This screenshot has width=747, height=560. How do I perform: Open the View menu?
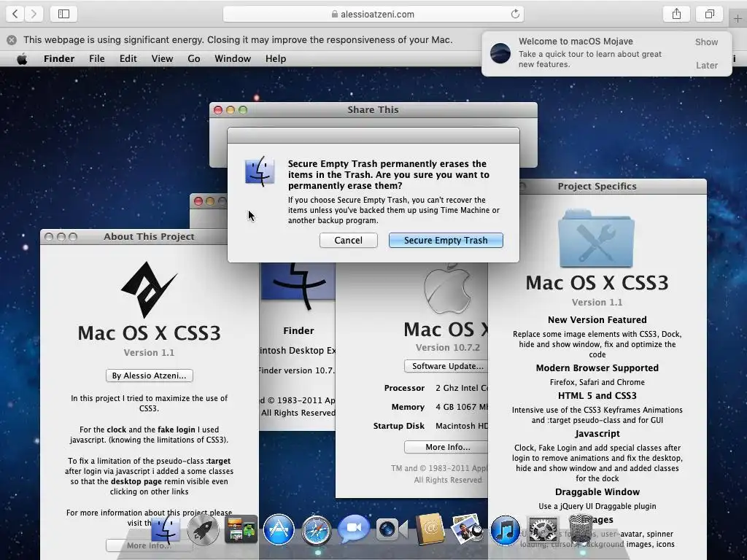tap(162, 58)
